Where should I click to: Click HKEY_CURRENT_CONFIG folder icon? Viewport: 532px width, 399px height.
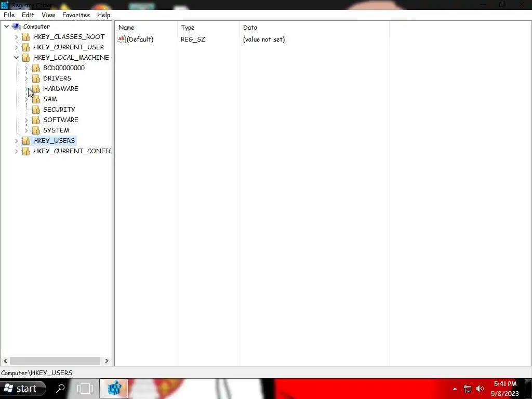(x=26, y=151)
